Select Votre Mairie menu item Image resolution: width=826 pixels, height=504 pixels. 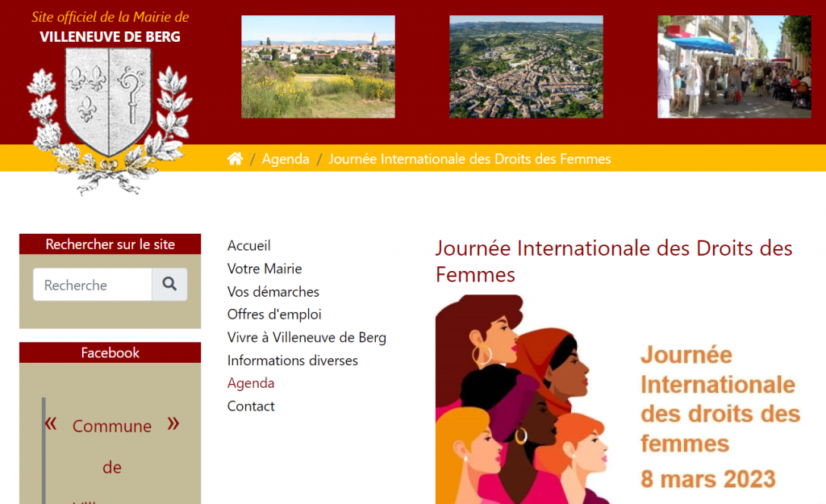[265, 269]
